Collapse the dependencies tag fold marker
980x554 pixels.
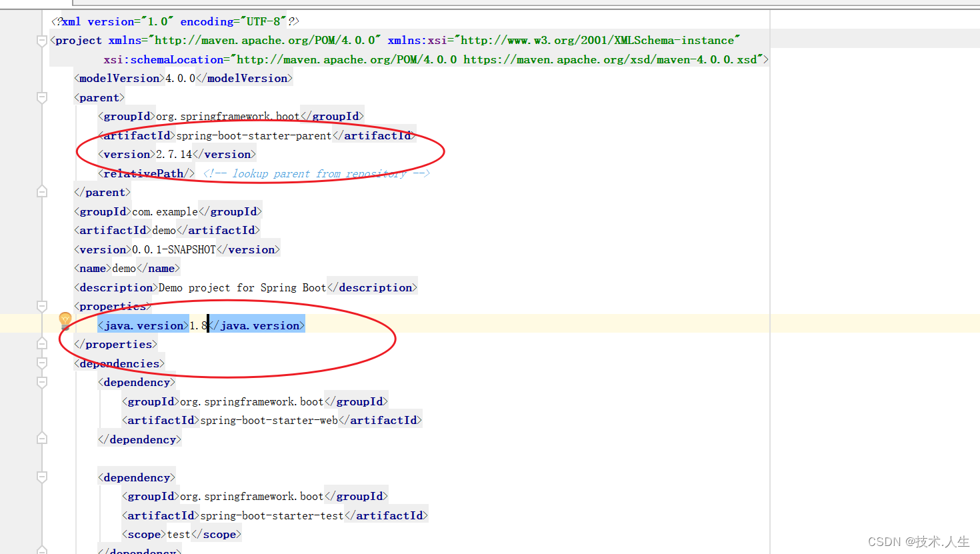(42, 363)
